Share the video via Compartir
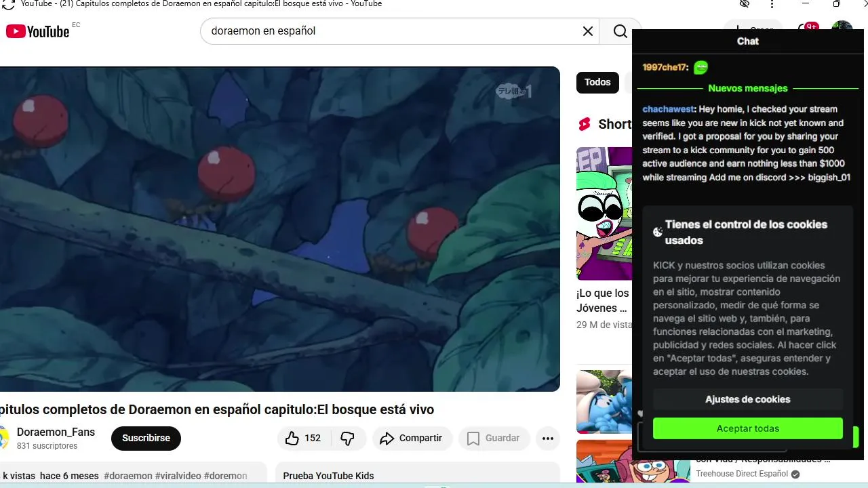 click(412, 439)
